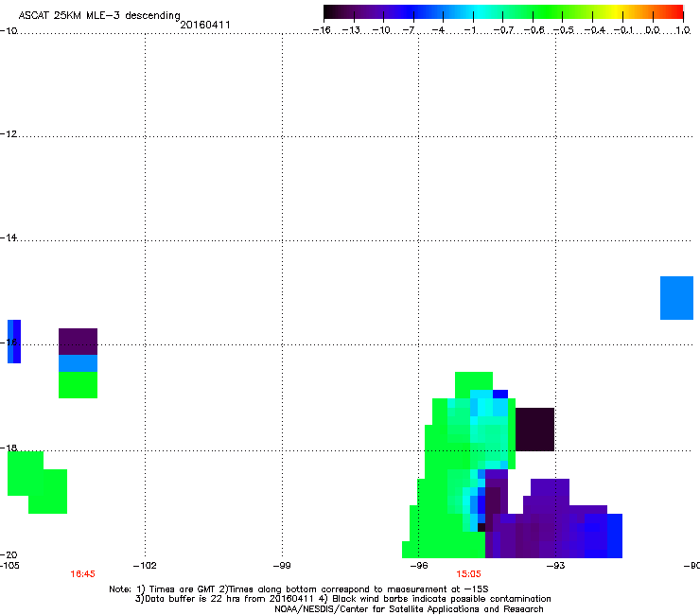Click the longitude axis label '-105'
The width and height of the screenshot is (700, 615).
pyautogui.click(x=9, y=566)
